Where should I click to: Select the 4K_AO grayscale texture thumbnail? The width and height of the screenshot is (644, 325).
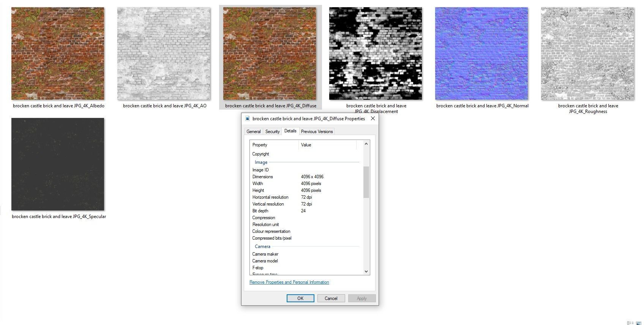point(164,53)
